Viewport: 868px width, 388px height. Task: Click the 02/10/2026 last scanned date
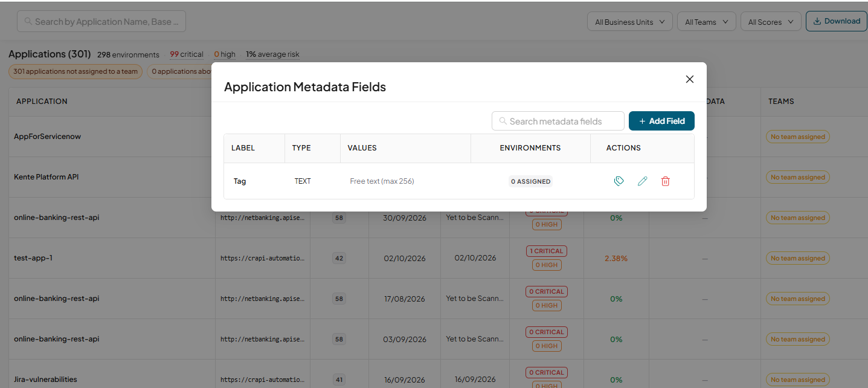point(475,257)
